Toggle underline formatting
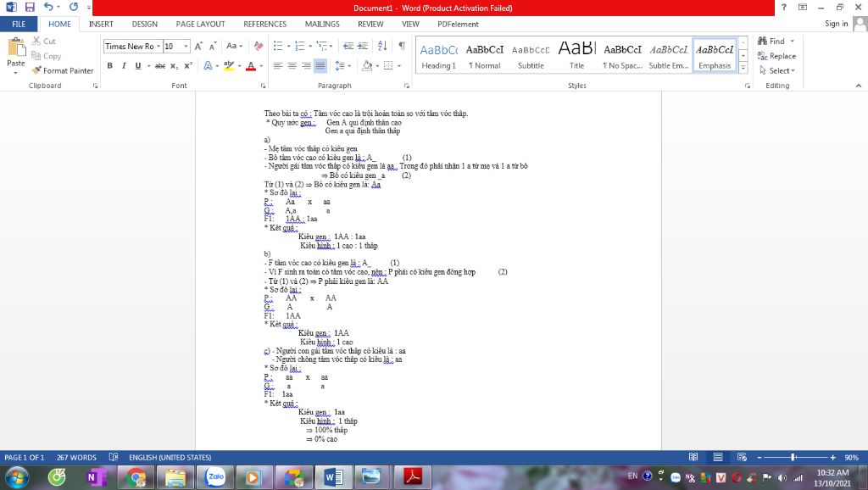Image resolution: width=868 pixels, height=490 pixels. pyautogui.click(x=138, y=66)
